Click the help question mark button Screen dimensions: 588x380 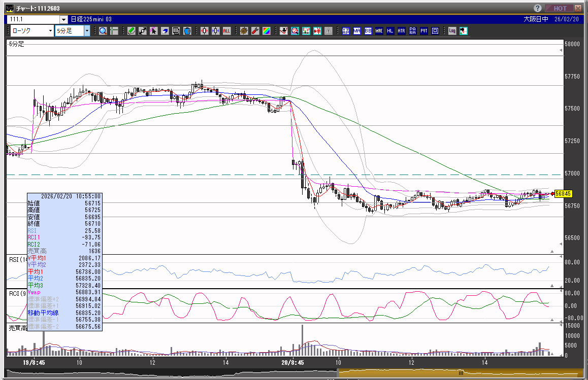point(538,8)
